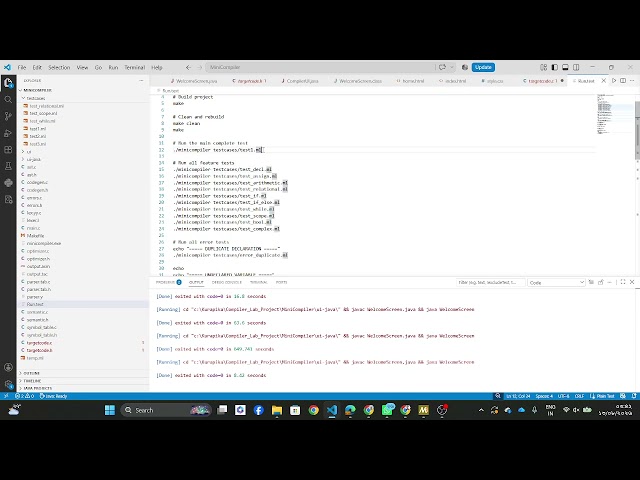The height and width of the screenshot is (480, 640).
Task: Split the editor to the right
Action: (623, 81)
